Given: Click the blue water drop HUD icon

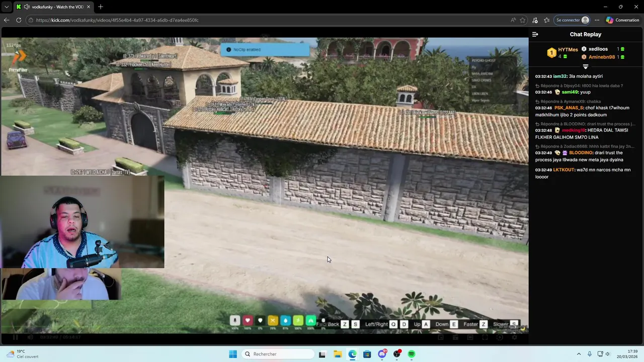Looking at the screenshot, I should pyautogui.click(x=285, y=320).
